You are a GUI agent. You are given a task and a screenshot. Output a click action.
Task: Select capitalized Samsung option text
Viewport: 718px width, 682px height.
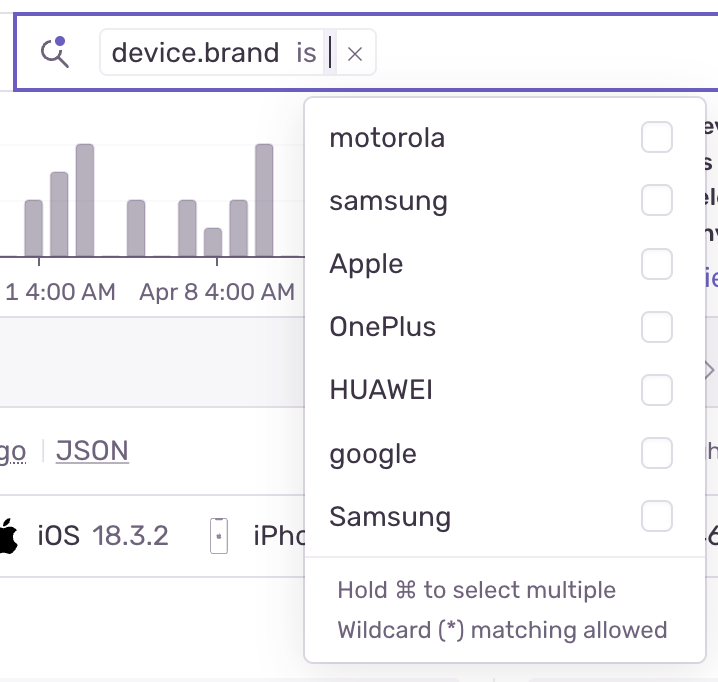coord(390,518)
